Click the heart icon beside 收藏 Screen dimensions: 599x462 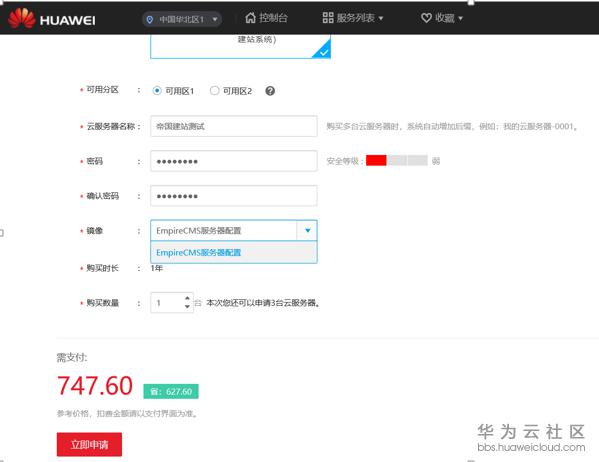[x=426, y=18]
